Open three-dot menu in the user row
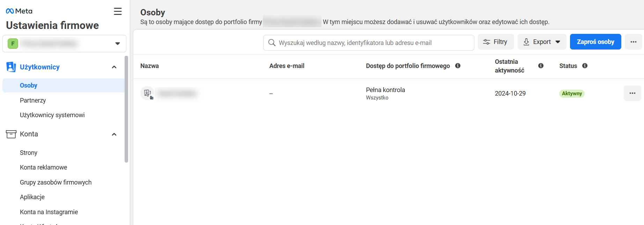Screen dimensions: 644x225 [x=632, y=93]
